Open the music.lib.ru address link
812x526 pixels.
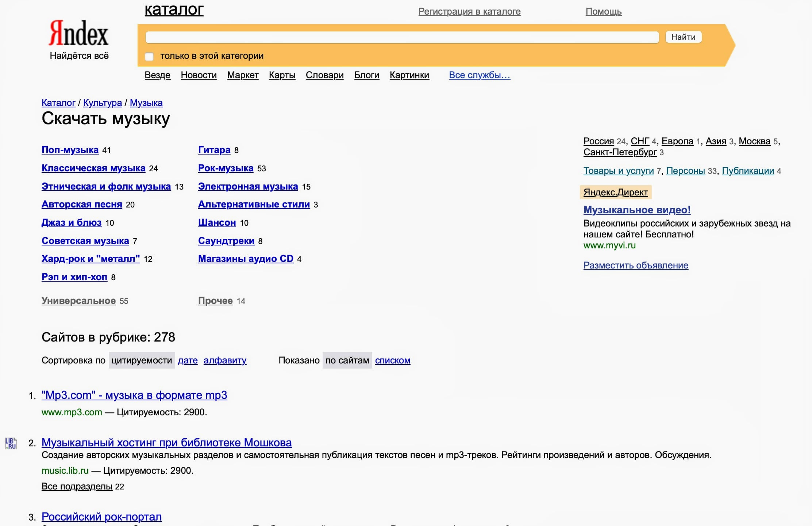pyautogui.click(x=65, y=471)
